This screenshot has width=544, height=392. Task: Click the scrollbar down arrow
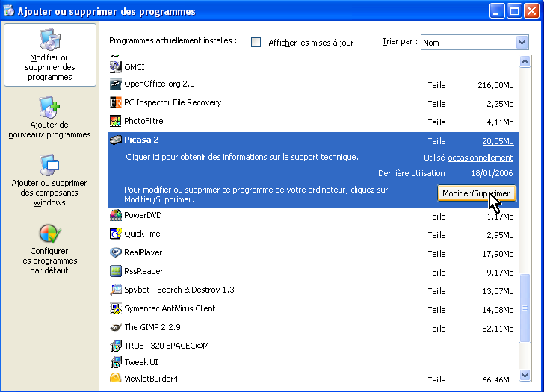tap(525, 375)
